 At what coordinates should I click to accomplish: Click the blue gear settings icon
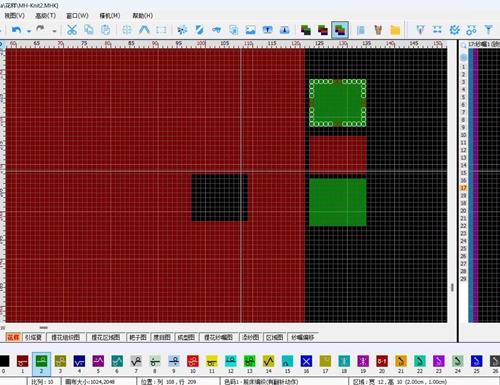tap(454, 30)
